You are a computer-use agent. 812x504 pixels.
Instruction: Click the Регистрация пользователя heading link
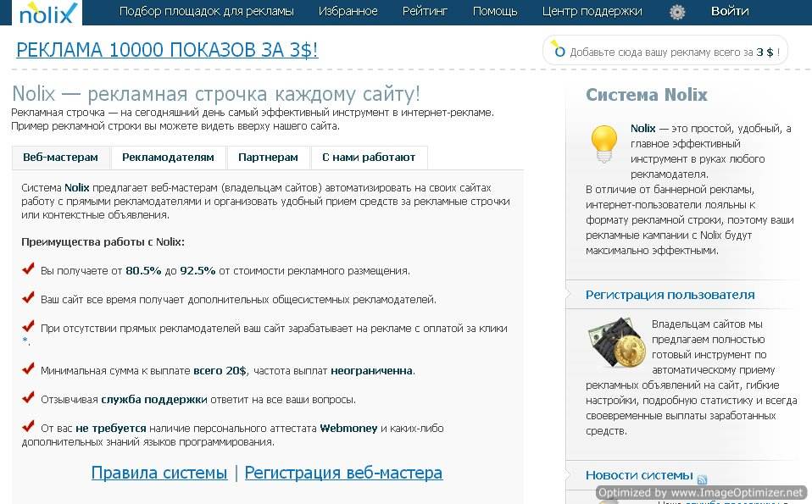coord(670,295)
